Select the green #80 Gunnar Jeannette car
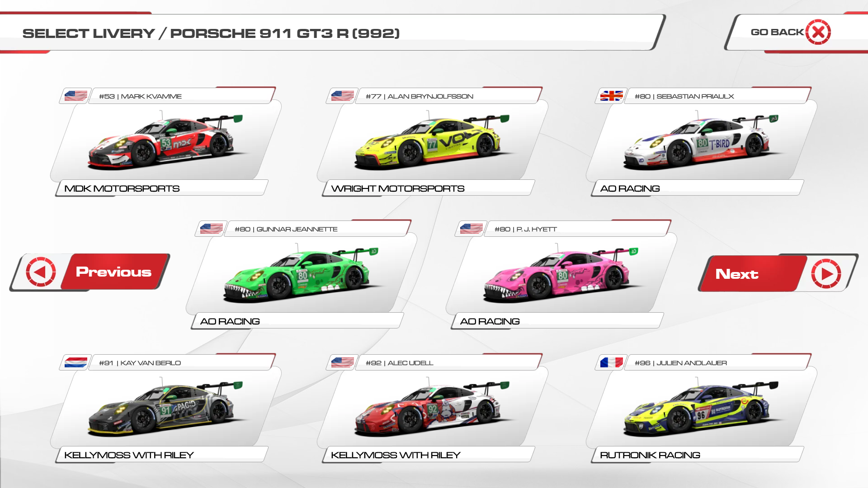 point(301,276)
